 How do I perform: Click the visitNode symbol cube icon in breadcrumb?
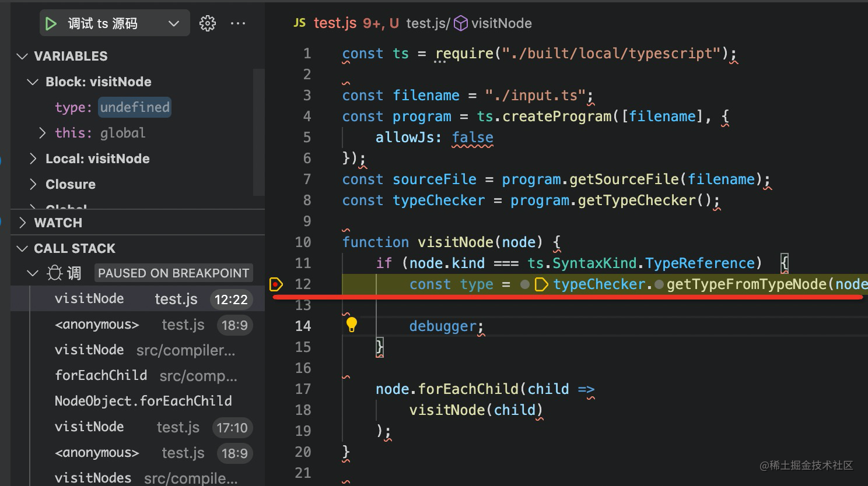(x=461, y=23)
